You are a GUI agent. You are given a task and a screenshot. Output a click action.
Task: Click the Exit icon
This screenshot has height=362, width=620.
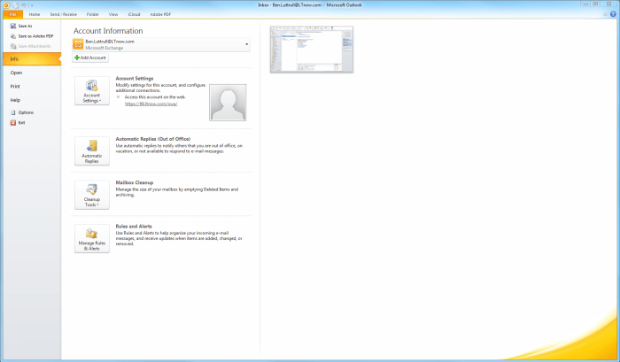pyautogui.click(x=13, y=123)
